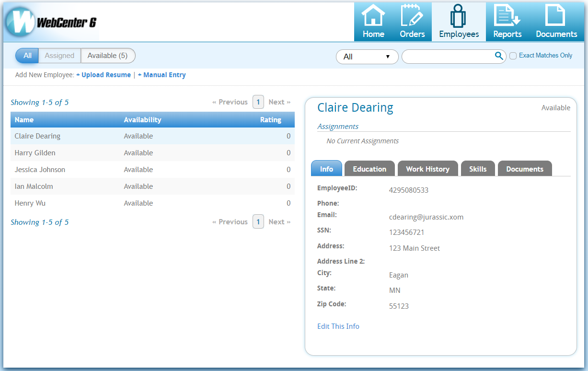The height and width of the screenshot is (371, 588).
Task: Click the Manual Entry link
Action: pyautogui.click(x=161, y=75)
